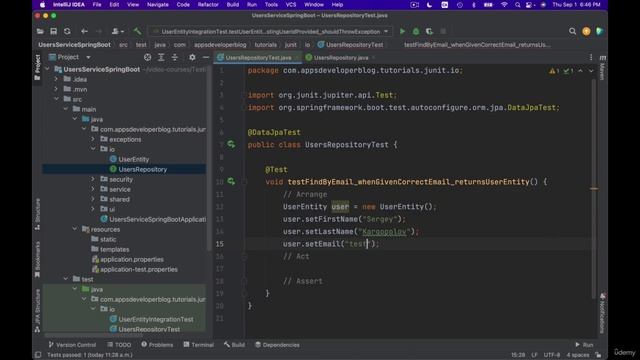Open the Notifications side panel
This screenshot has width=640, height=360.
(602, 313)
